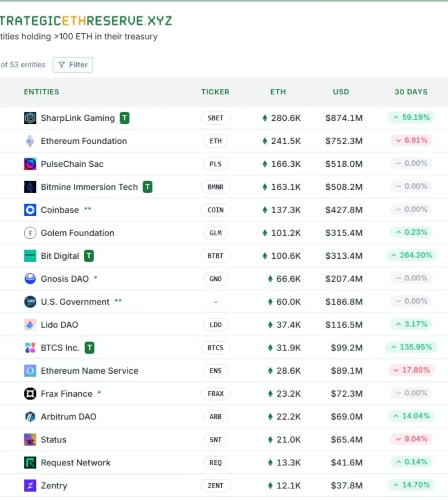Click the $874.1M USD value
448x500 pixels.
pyautogui.click(x=344, y=118)
